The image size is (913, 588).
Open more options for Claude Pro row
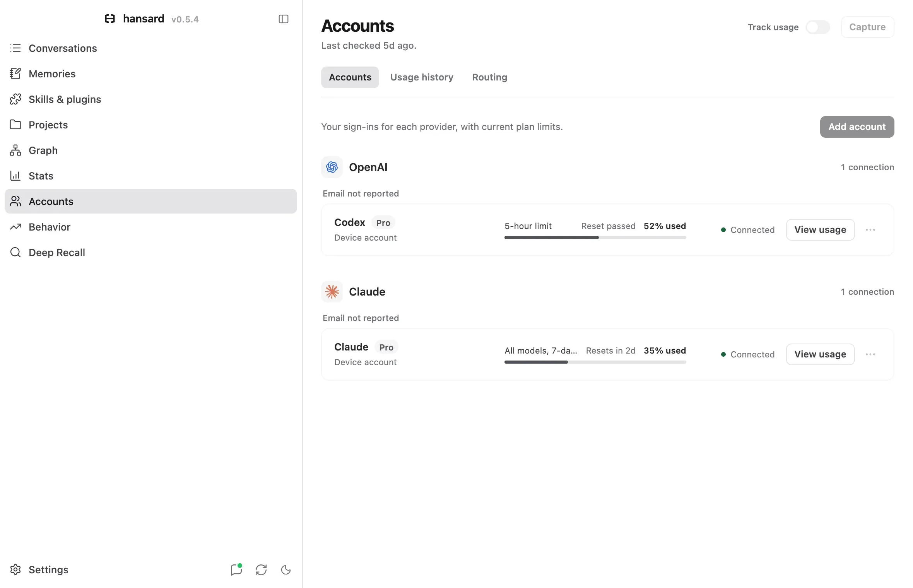[870, 354]
